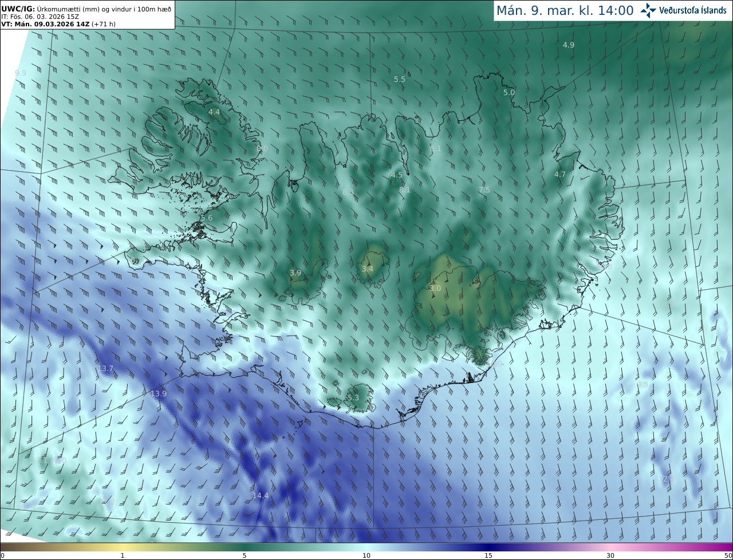Pick the yellow colorbar segment above 1
Image resolution: width=733 pixels, height=560 pixels.
point(123,547)
